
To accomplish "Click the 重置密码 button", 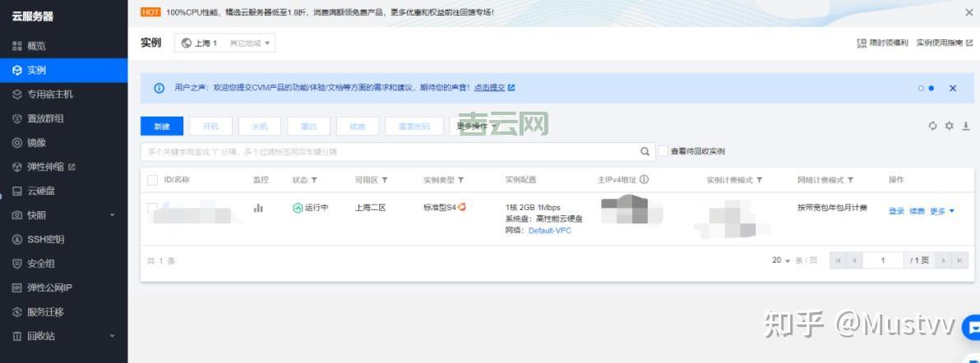I will (414, 126).
